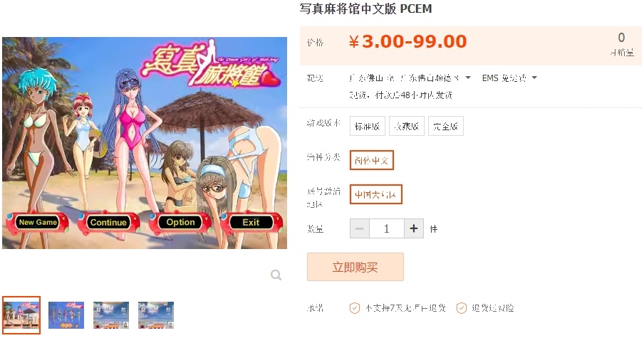The image size is (644, 338).
Task: Select the middle game version option
Action: pyautogui.click(x=407, y=126)
